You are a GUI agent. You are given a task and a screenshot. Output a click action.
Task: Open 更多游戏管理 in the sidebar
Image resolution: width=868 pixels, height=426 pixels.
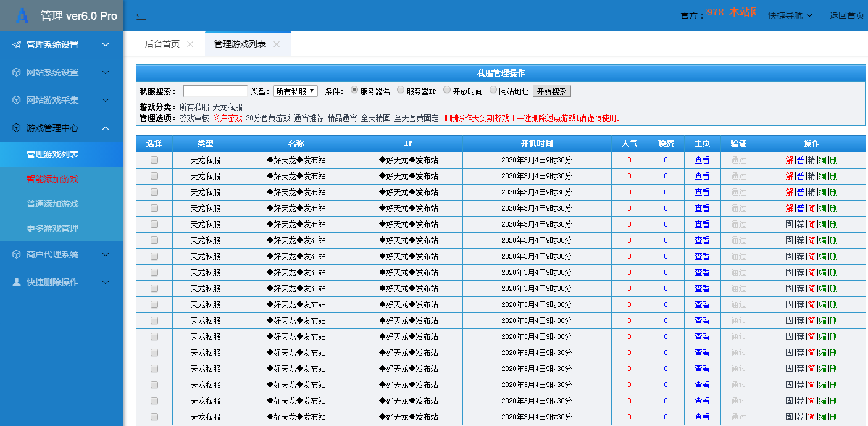click(62, 228)
